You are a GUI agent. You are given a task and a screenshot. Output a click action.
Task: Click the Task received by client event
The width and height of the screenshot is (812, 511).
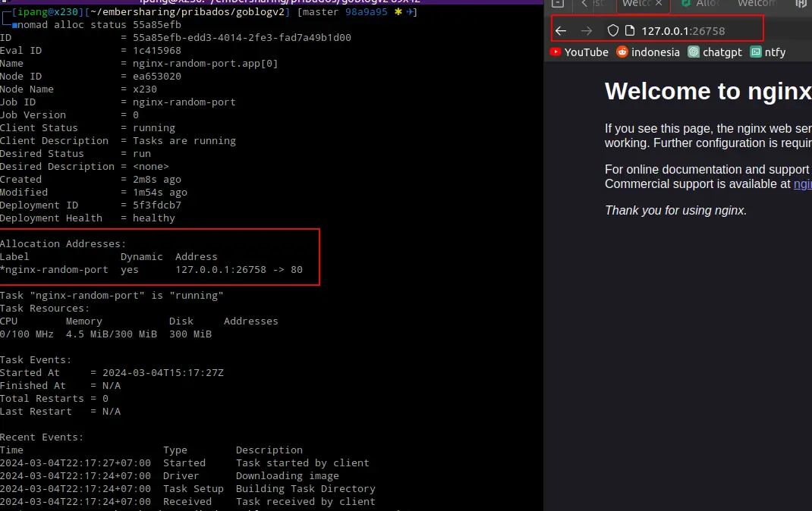pyautogui.click(x=306, y=502)
